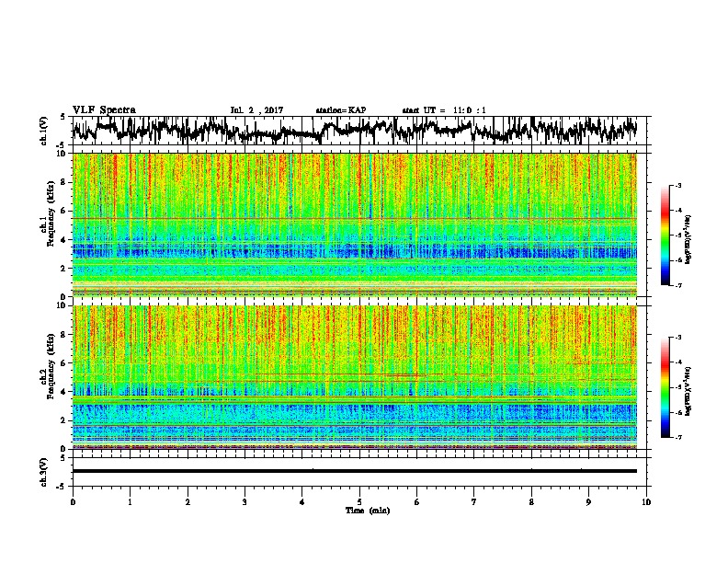Click ch.1 frequency axis tick "10"

pyautogui.click(x=63, y=154)
